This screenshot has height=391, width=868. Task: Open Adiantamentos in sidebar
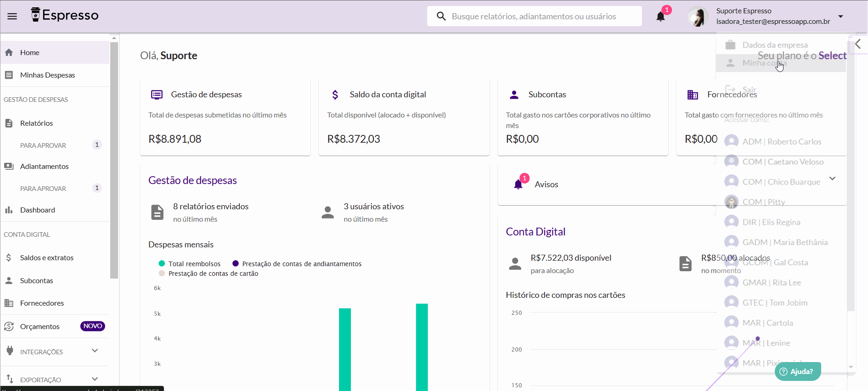[x=55, y=166]
